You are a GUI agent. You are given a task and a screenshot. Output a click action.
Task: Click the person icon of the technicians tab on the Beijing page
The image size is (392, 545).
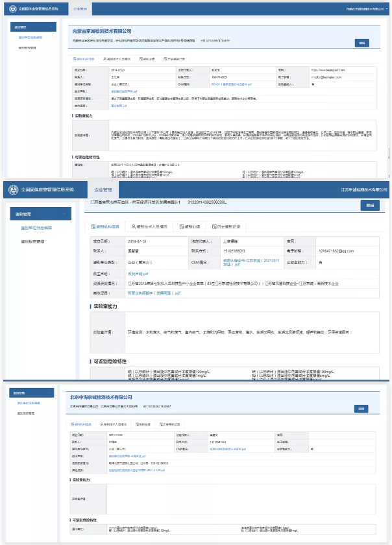pos(101,424)
